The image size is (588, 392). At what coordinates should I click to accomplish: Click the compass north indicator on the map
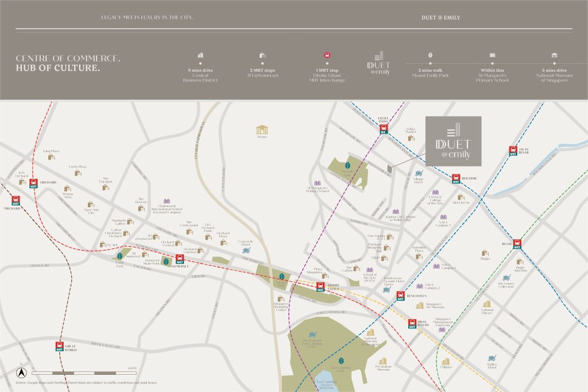[x=21, y=372]
